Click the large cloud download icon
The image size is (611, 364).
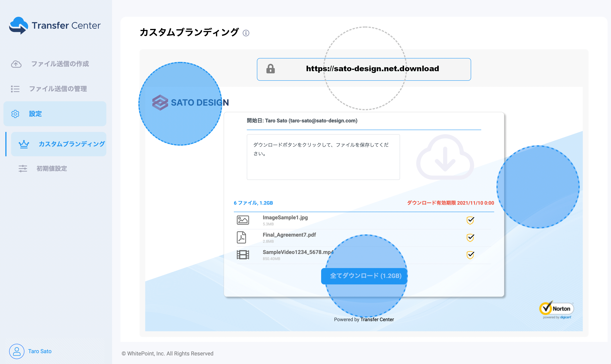click(x=445, y=157)
